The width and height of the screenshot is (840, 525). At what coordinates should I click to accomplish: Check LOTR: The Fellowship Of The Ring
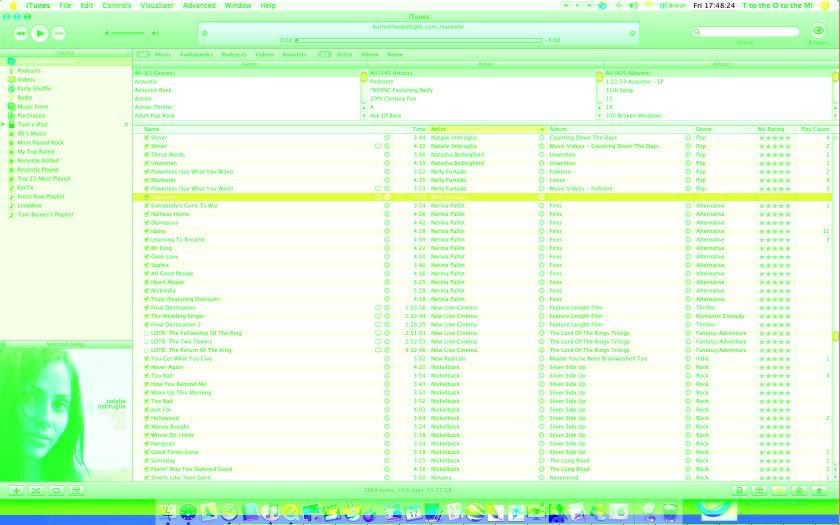point(146,333)
